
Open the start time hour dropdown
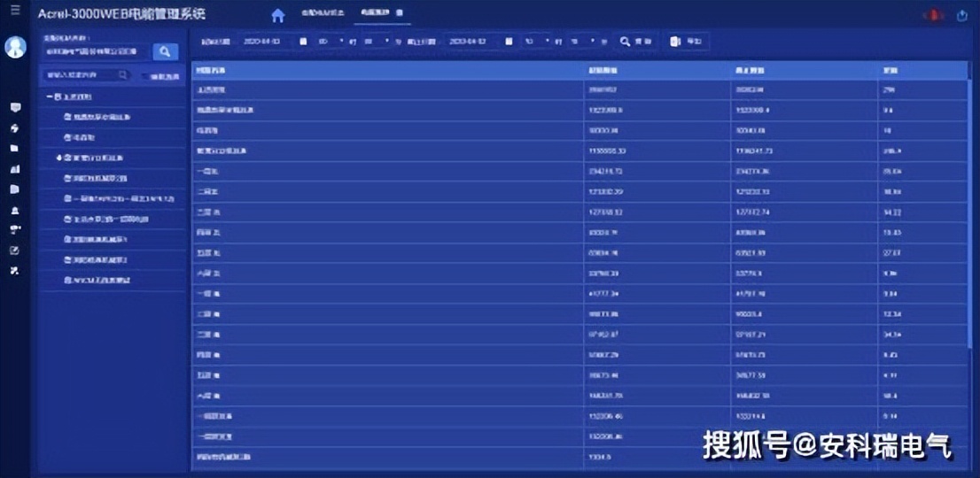click(x=331, y=42)
